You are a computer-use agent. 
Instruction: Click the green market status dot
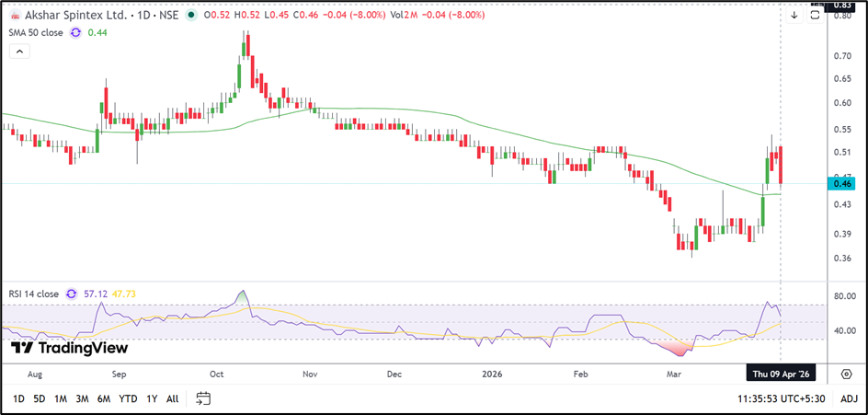click(x=190, y=16)
